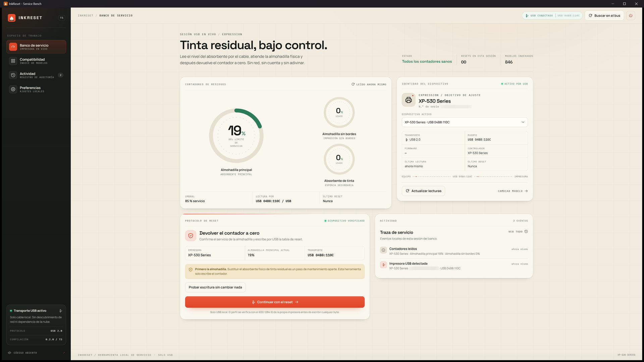Click the Almohadilla principal 19% gauge
Image resolution: width=644 pixels, height=362 pixels.
[236, 136]
